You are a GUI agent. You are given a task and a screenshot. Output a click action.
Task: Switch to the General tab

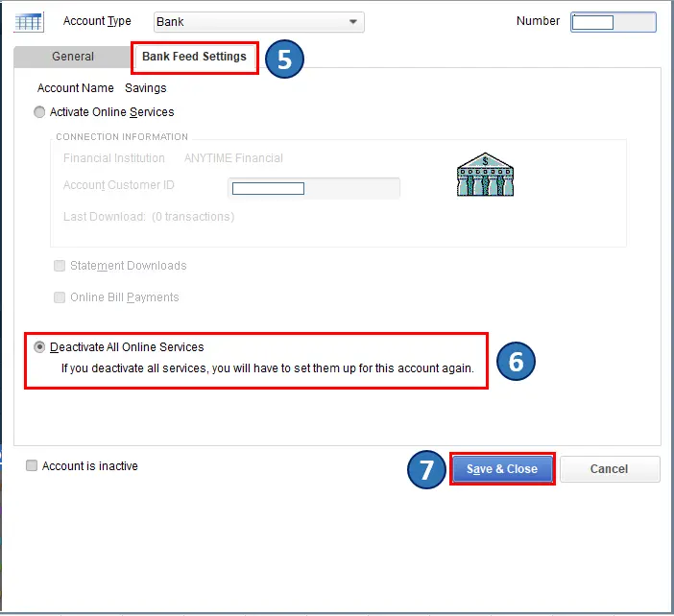click(73, 57)
